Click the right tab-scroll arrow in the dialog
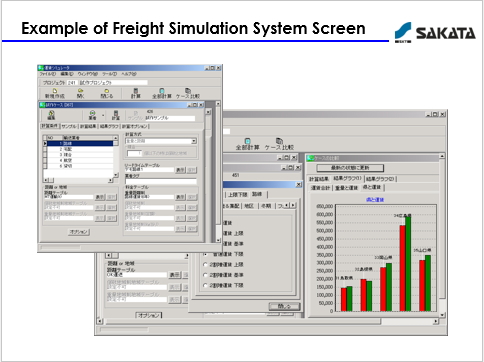This screenshot has height=362, width=484. (293, 205)
